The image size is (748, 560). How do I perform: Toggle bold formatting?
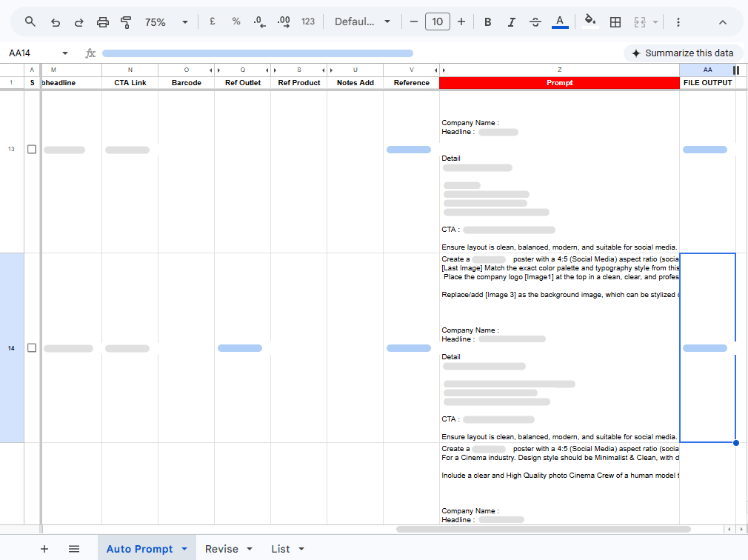pos(487,22)
